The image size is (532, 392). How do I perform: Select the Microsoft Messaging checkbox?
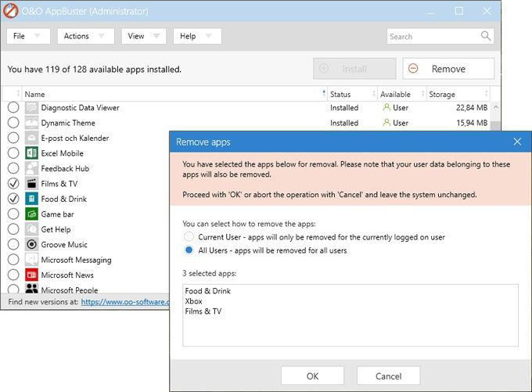13,260
